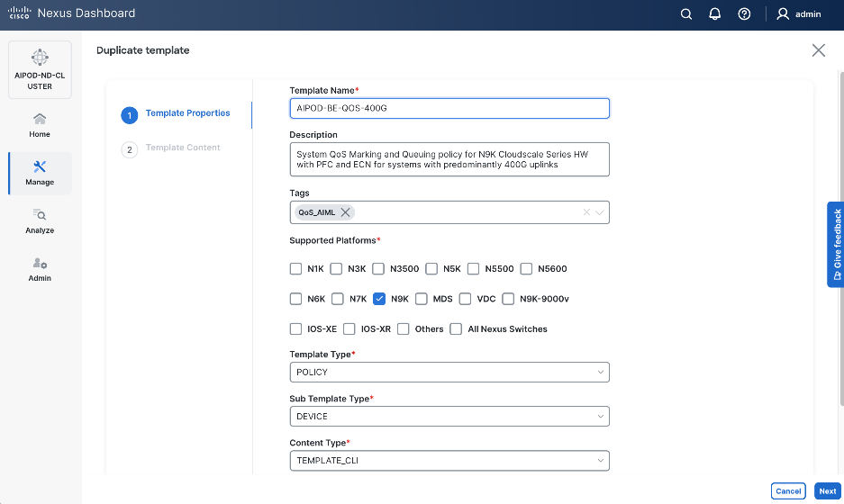This screenshot has height=504, width=844.
Task: Open the Template Type POLICY dropdown
Action: point(449,373)
